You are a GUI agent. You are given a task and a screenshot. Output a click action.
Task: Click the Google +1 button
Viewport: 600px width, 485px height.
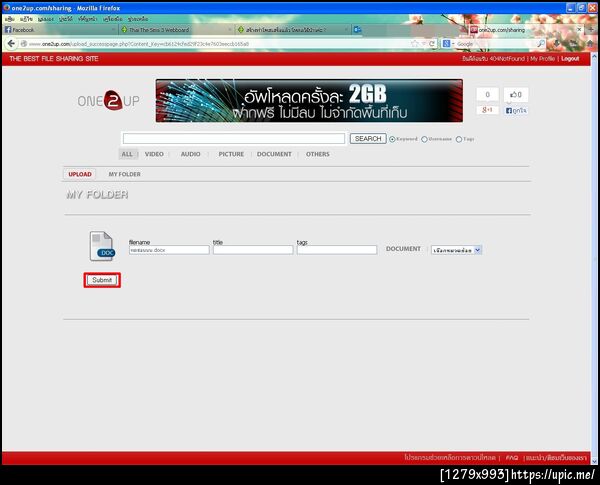coord(487,110)
